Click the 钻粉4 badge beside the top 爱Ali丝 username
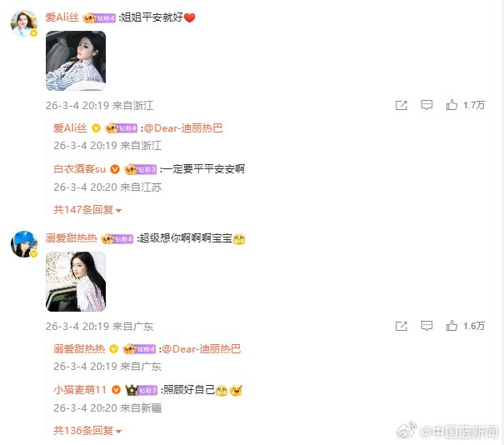This screenshot has width=504, height=445. pos(99,18)
